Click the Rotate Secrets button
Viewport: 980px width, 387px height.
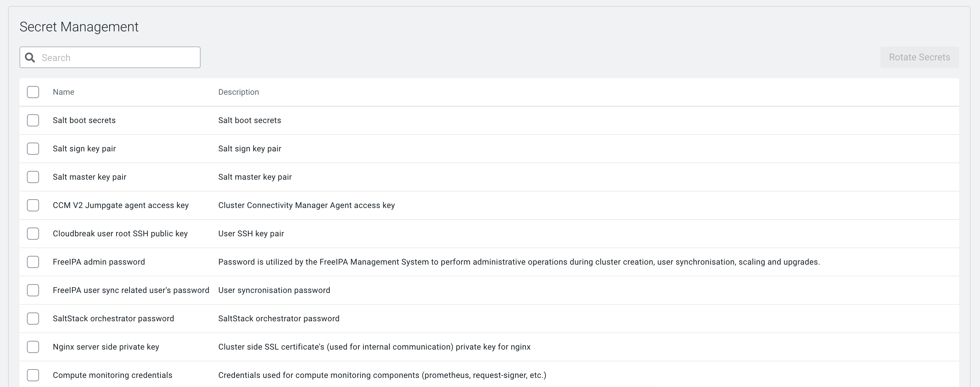[919, 57]
